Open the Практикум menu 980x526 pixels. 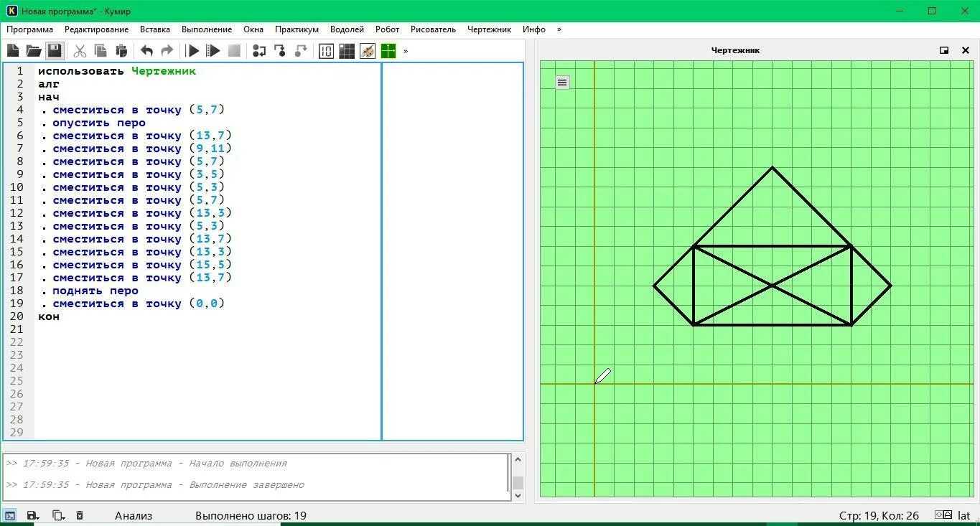point(297,29)
